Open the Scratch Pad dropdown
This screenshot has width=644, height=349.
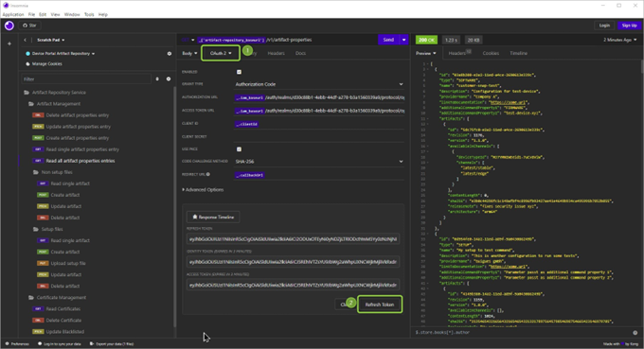[x=51, y=40]
